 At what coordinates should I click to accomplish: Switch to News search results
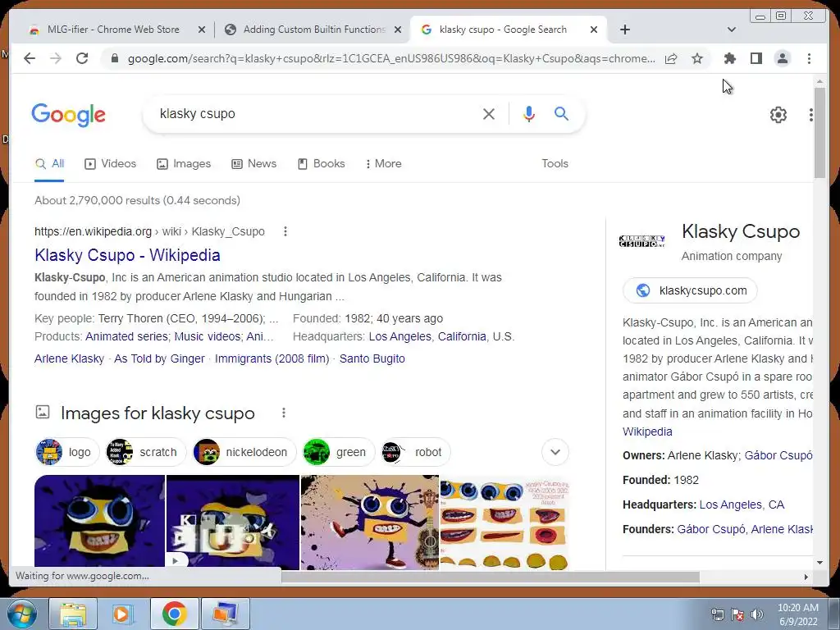[254, 164]
